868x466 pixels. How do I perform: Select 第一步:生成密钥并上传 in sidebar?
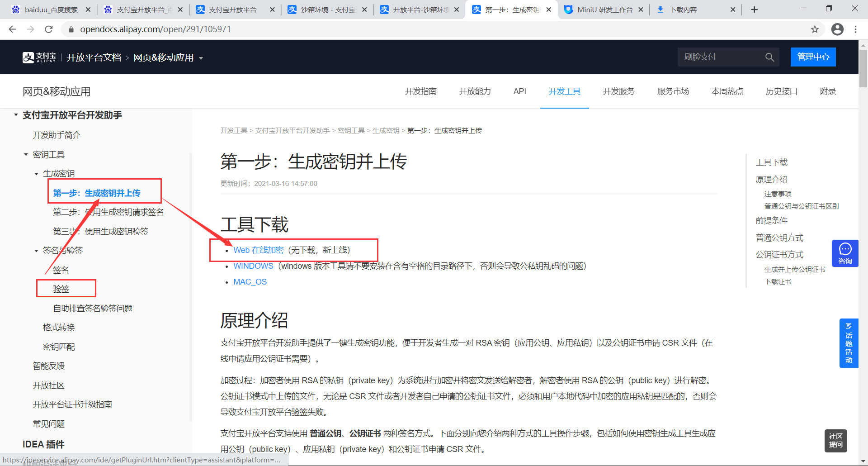click(x=96, y=193)
